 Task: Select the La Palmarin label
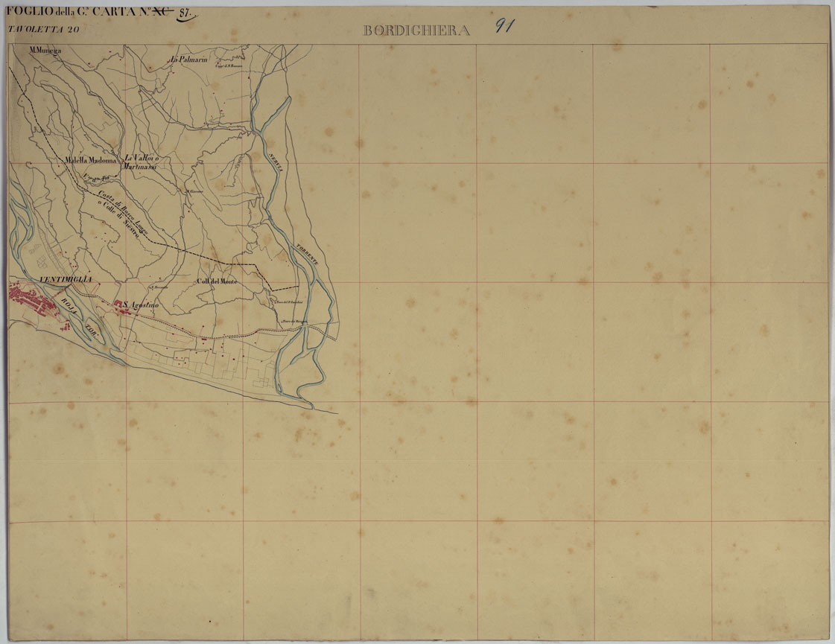pos(188,60)
